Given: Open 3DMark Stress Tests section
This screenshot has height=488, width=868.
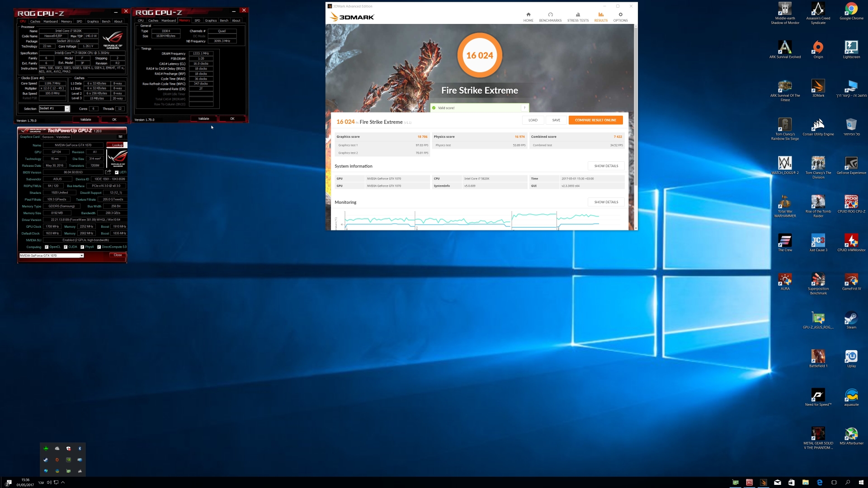Looking at the screenshot, I should tap(578, 17).
